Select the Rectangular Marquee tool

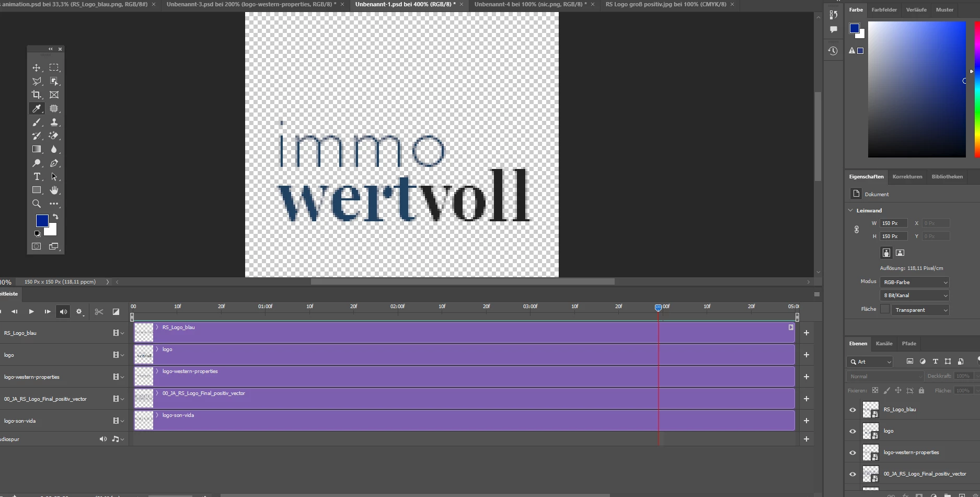pos(54,67)
